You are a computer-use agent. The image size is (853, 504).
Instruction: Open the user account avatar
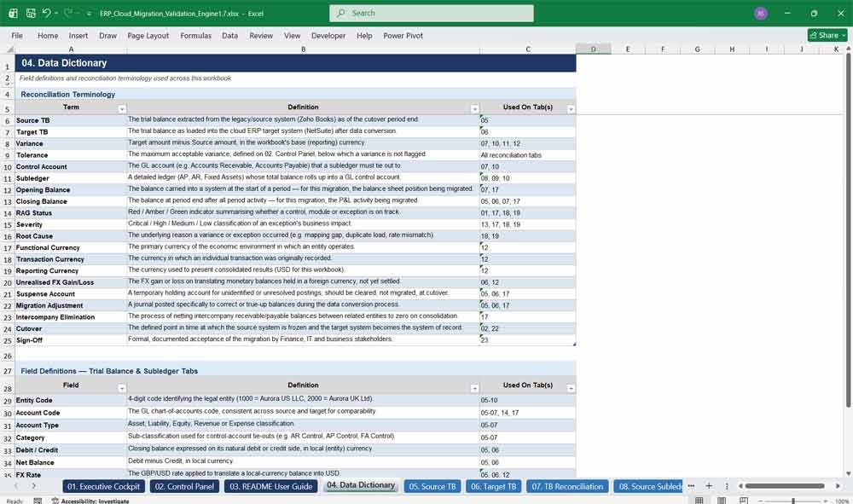click(x=761, y=13)
